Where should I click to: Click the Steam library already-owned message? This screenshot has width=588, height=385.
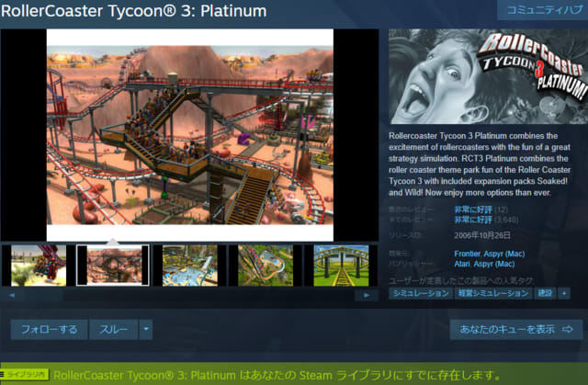click(x=277, y=375)
